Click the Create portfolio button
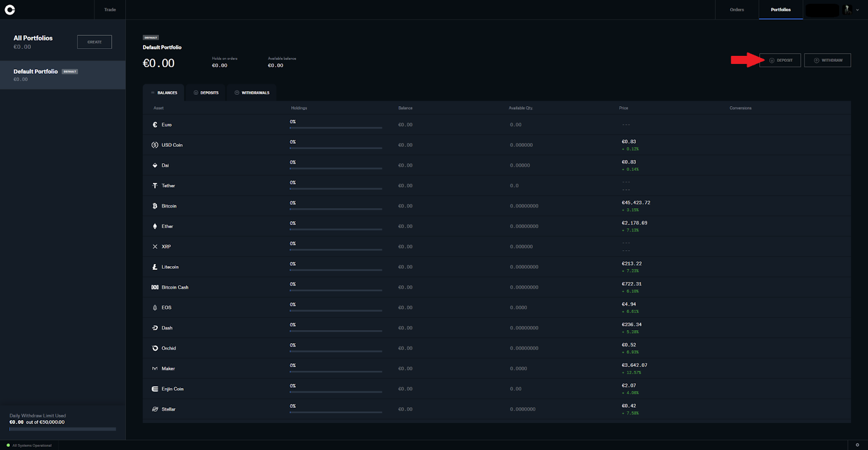This screenshot has width=868, height=450. pos(94,42)
